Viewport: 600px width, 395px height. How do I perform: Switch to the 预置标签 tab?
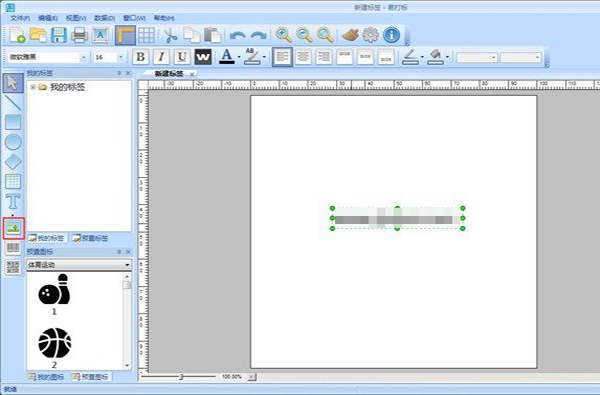click(x=91, y=238)
